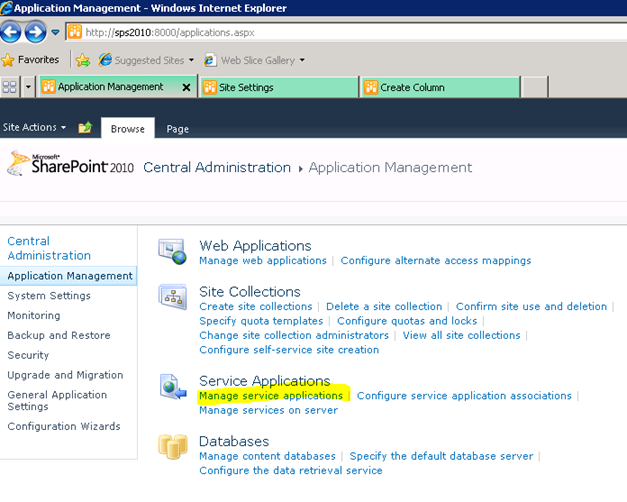The height and width of the screenshot is (502, 627).
Task: Click the browser Forward arrow button
Action: tap(36, 32)
